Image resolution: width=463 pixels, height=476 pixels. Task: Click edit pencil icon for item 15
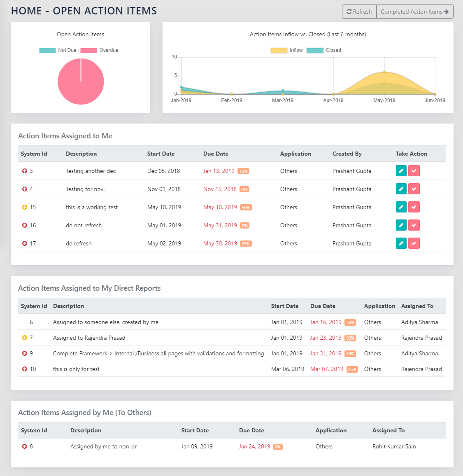pyautogui.click(x=401, y=207)
